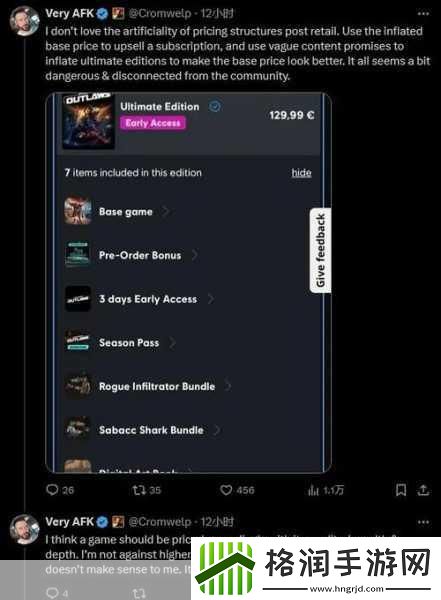Expand the Season Pass entry
This screenshot has width=441, height=600.
[172, 343]
